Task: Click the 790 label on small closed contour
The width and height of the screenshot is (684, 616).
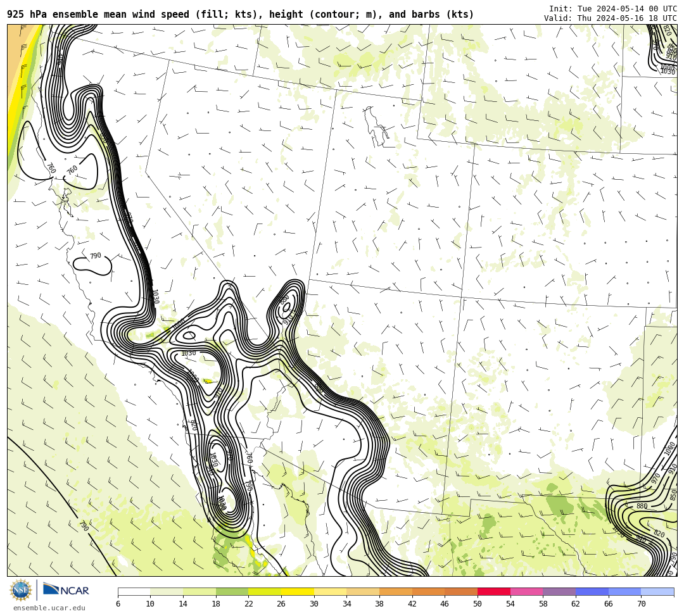Action: 95,256
